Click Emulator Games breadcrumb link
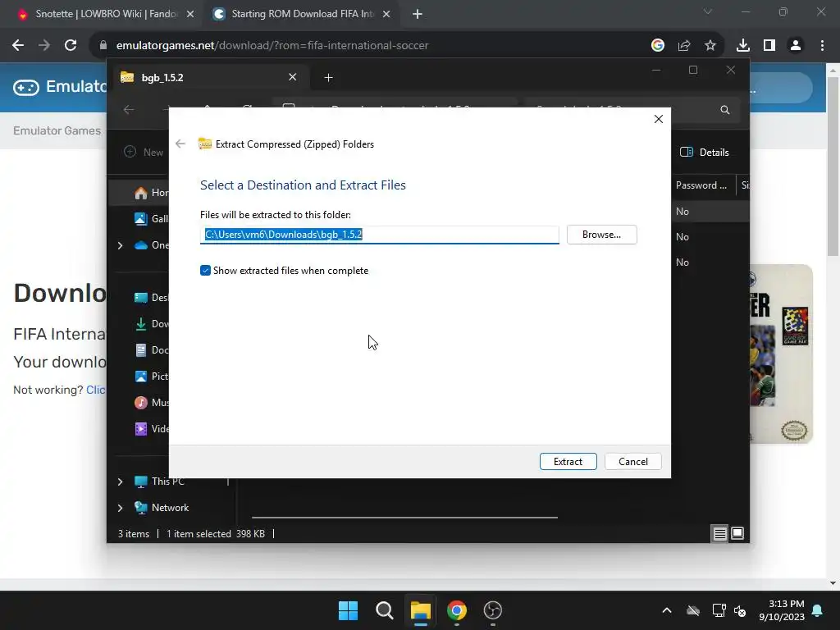 pyautogui.click(x=57, y=130)
